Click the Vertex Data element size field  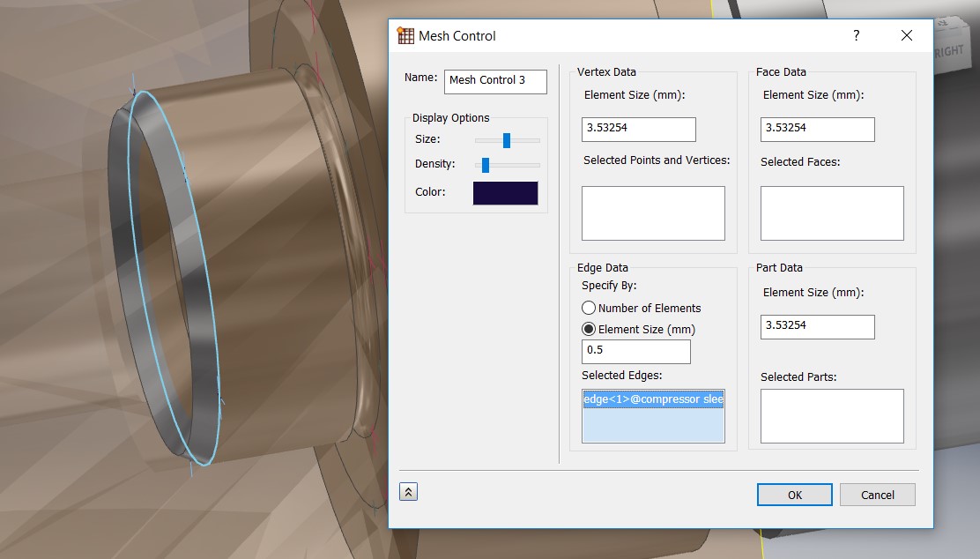click(x=638, y=129)
